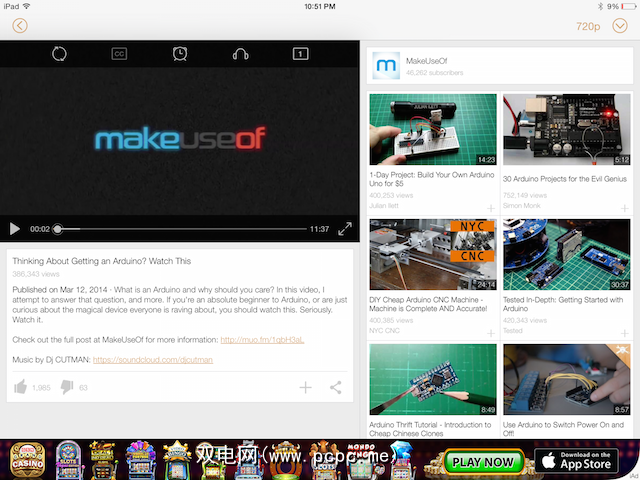Image resolution: width=640 pixels, height=480 pixels.
Task: Click the CASINO icon in ad banner
Action: coord(28,460)
